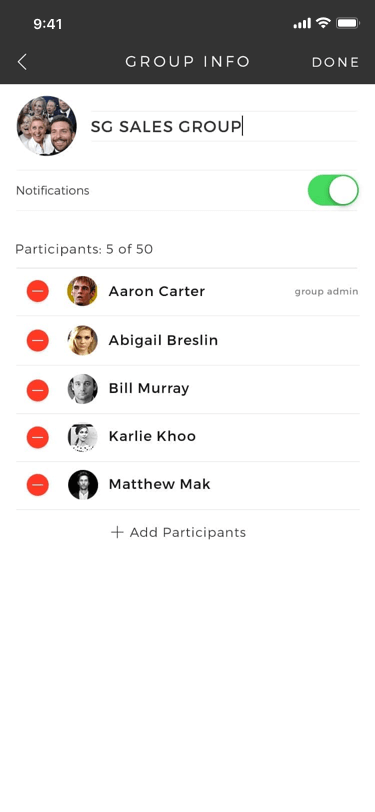This screenshot has height=812, width=375.
Task: Tap the battery icon in status bar
Action: 348,23
